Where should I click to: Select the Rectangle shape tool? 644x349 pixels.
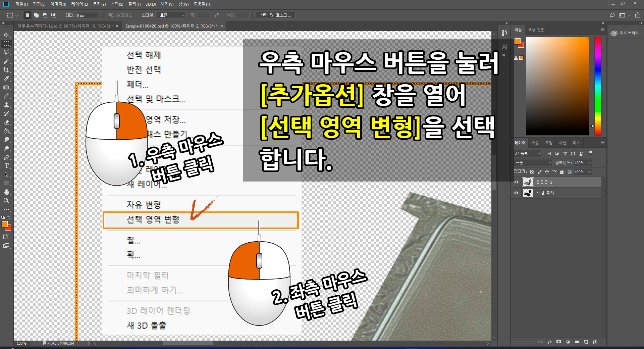pos(6,183)
